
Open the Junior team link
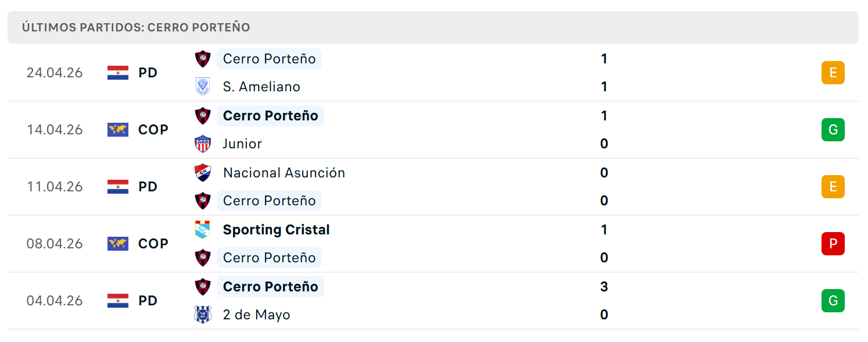(242, 144)
